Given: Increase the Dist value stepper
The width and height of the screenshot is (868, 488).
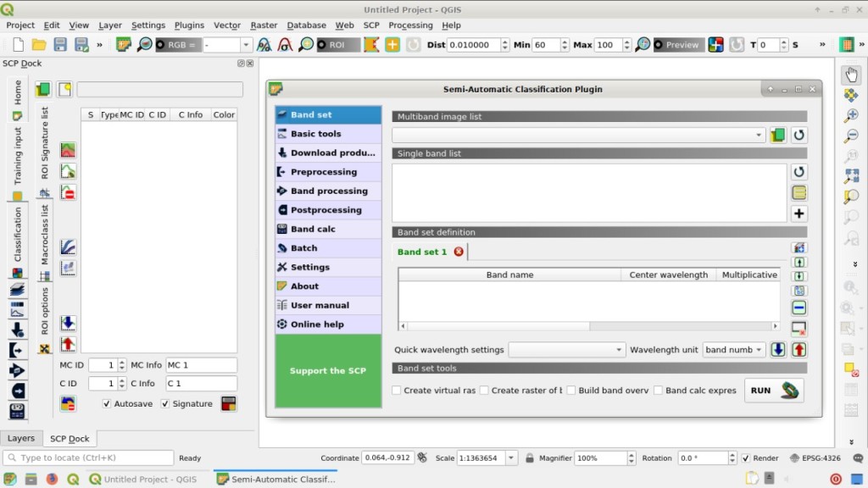Looking at the screenshot, I should click(505, 42).
